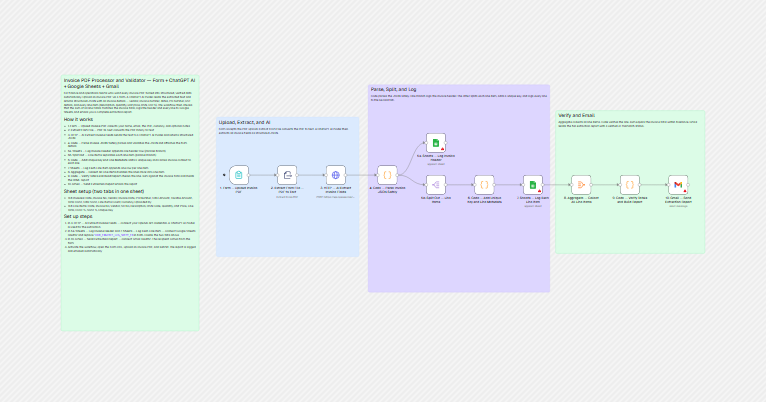Click warning triangle on upper Google Sheets node

coord(443,149)
